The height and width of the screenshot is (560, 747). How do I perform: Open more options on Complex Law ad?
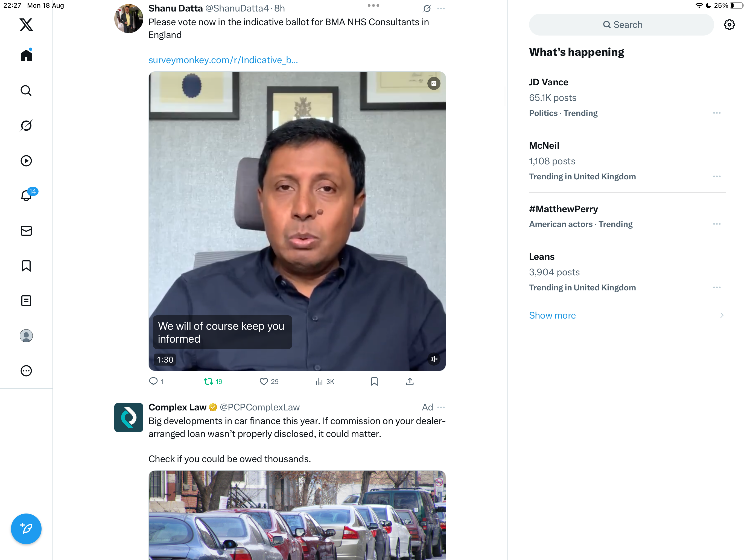point(441,407)
